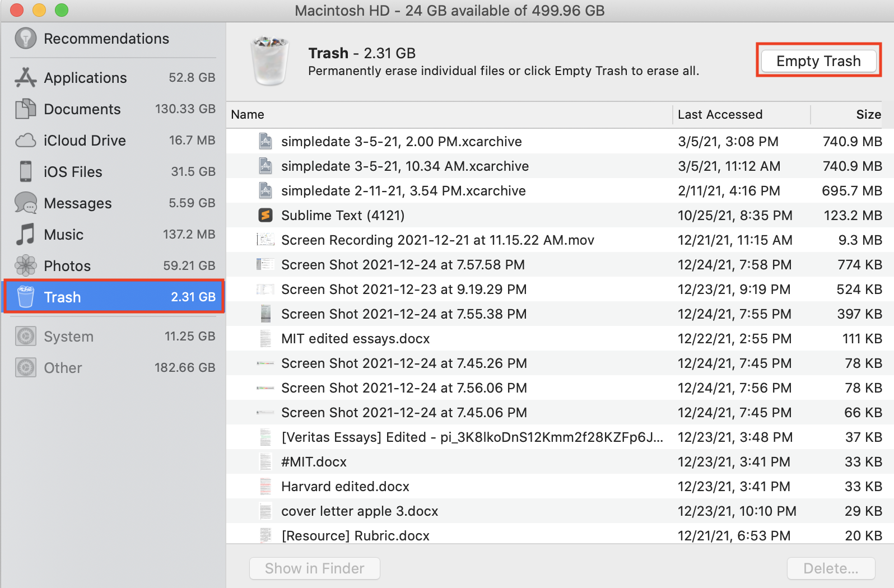This screenshot has height=588, width=894.
Task: Click thumbnail of Screen Shot 9.19.29 PM
Action: click(x=266, y=289)
